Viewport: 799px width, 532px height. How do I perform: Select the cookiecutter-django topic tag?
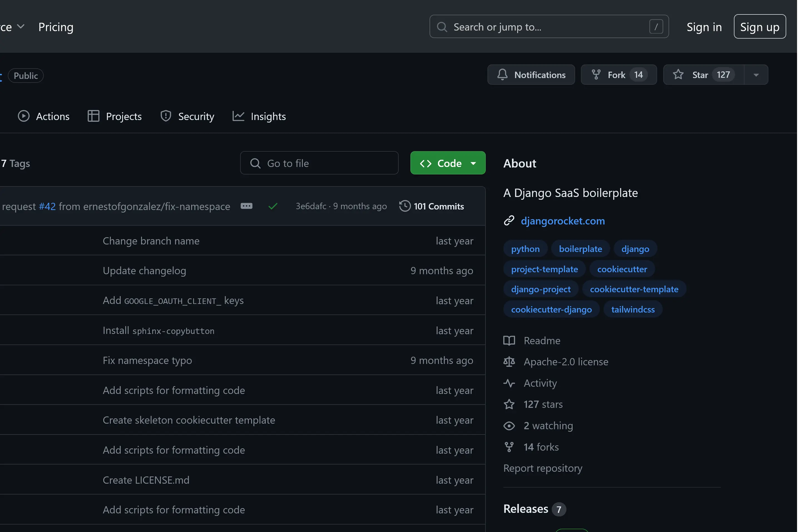[551, 309]
